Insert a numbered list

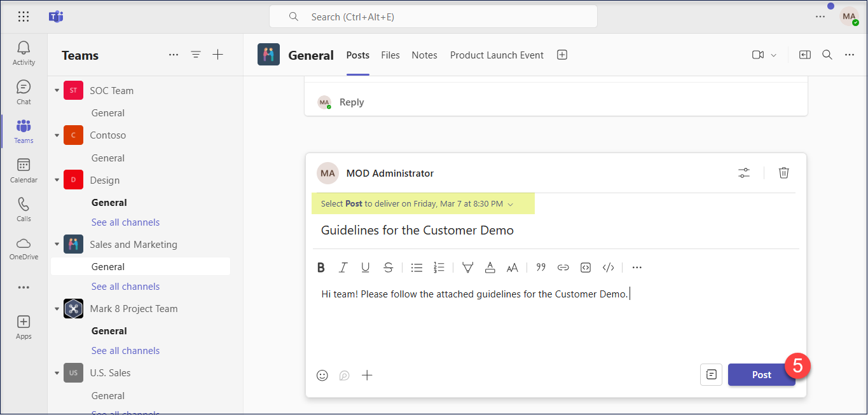439,268
